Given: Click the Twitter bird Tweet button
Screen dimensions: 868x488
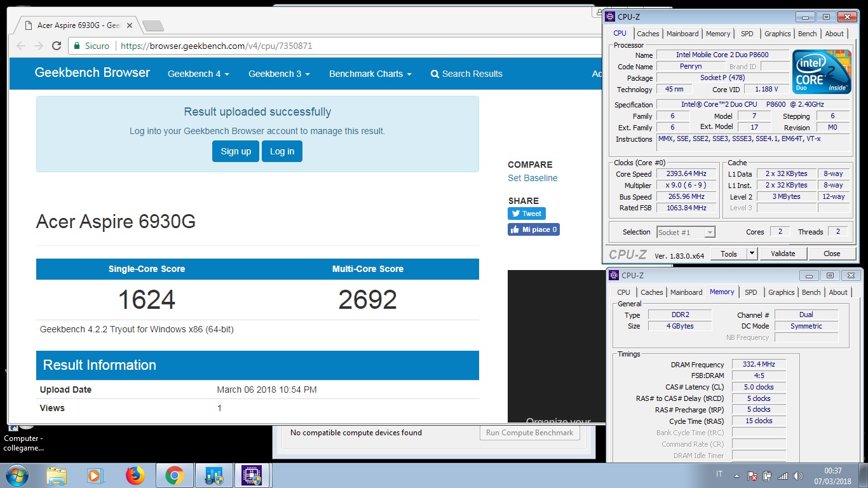Looking at the screenshot, I should pos(527,213).
